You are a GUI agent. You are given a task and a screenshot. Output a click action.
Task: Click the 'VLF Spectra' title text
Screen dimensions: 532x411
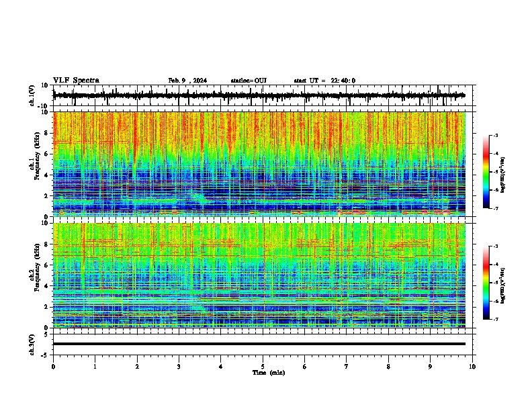[x=76, y=81]
